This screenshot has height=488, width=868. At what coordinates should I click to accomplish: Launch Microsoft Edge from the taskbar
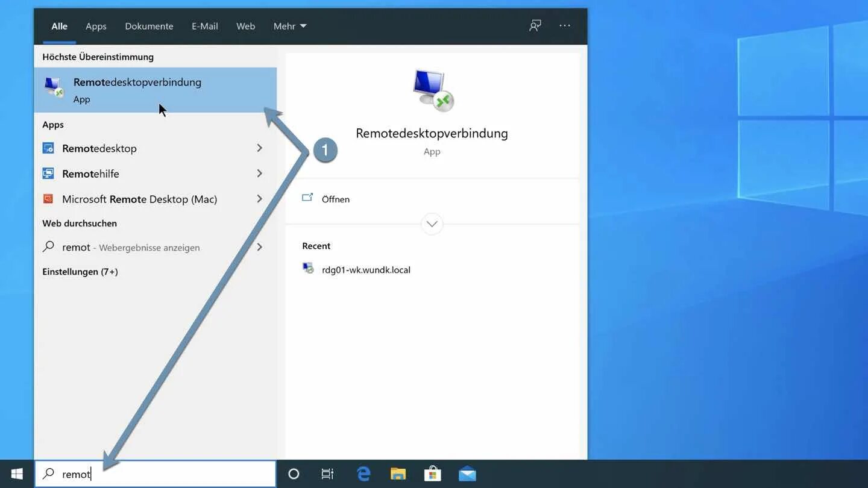(x=363, y=474)
